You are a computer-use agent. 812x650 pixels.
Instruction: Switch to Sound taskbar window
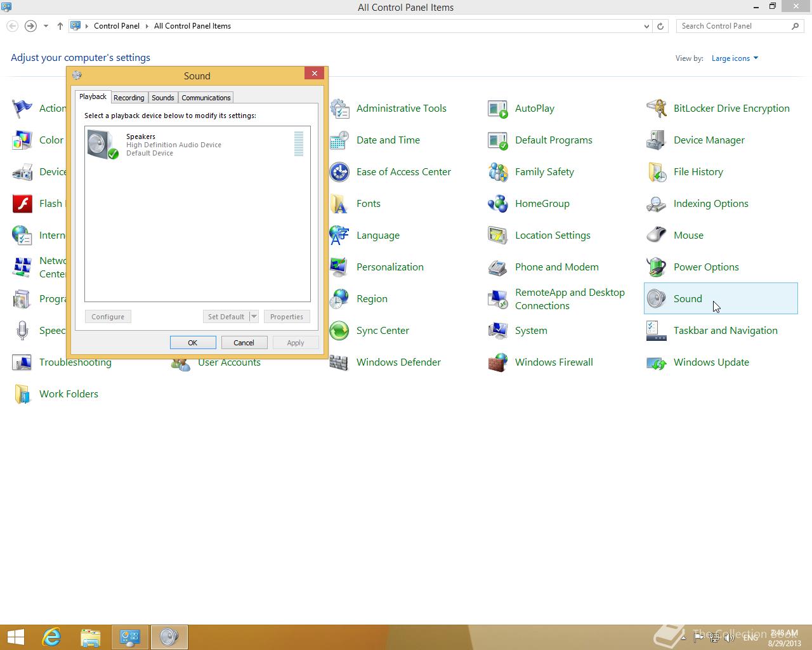coord(169,637)
